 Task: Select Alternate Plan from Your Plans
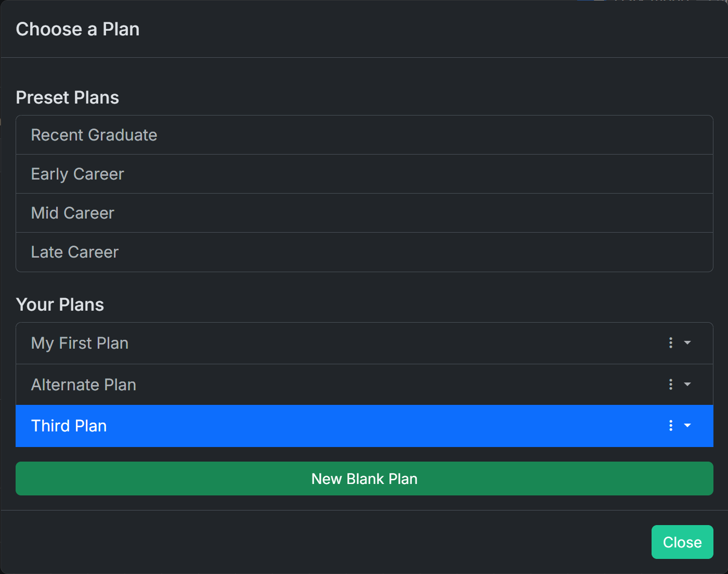[312, 385]
